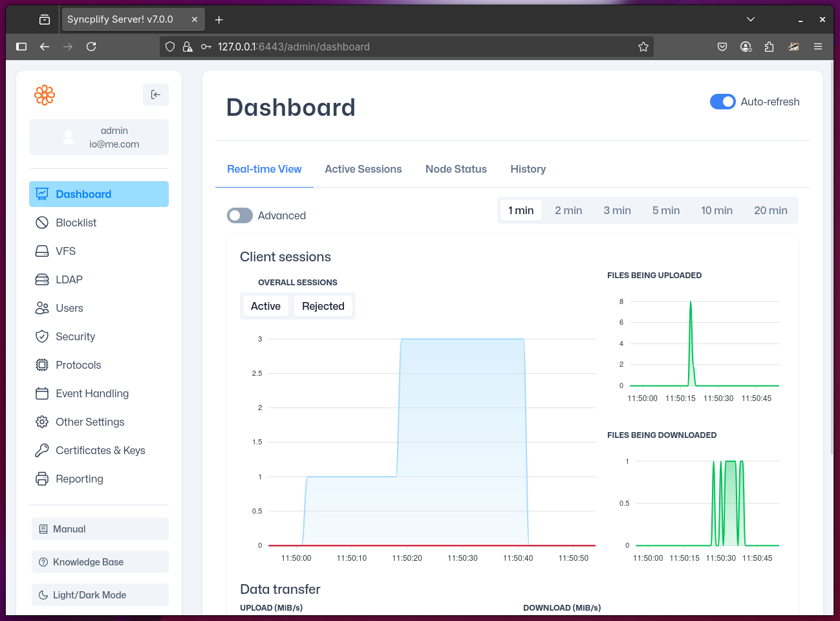Open LDAP settings via sidebar icon
840x621 pixels.
43,279
